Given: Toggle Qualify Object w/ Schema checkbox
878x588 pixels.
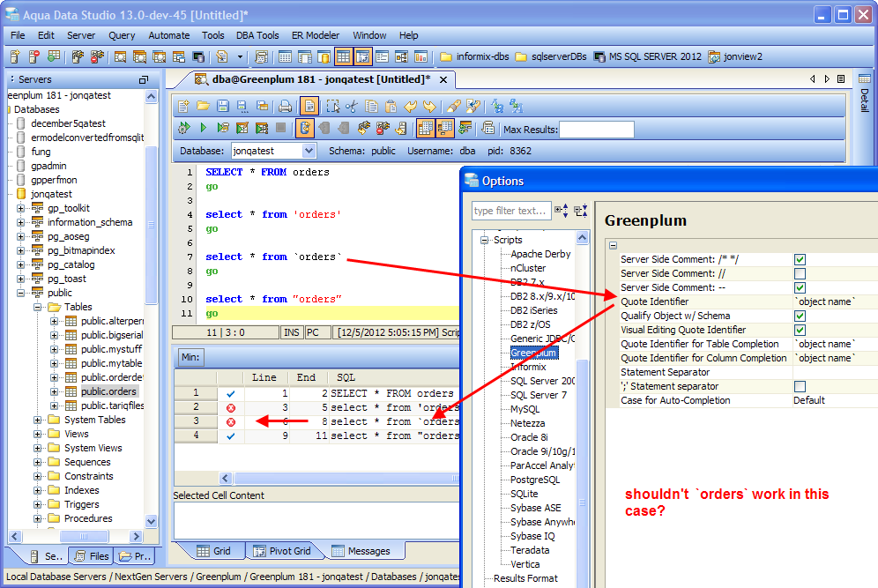Looking at the screenshot, I should tap(800, 316).
